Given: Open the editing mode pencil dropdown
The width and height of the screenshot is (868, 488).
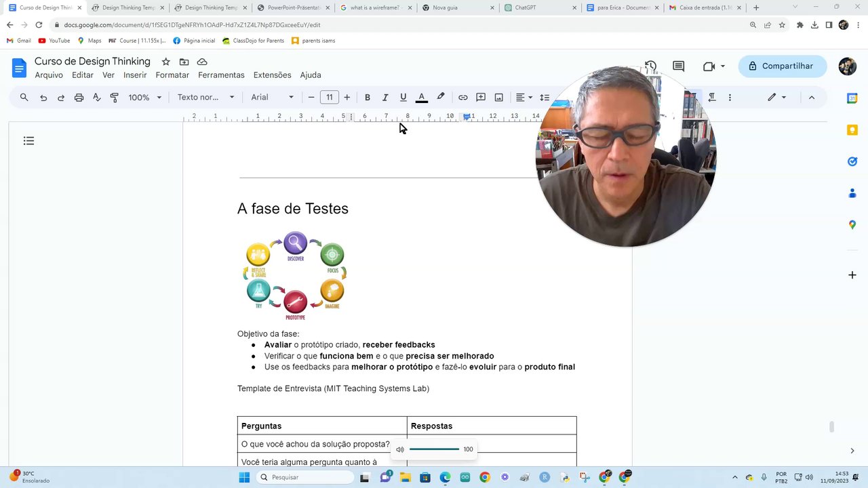Looking at the screenshot, I should (776, 98).
